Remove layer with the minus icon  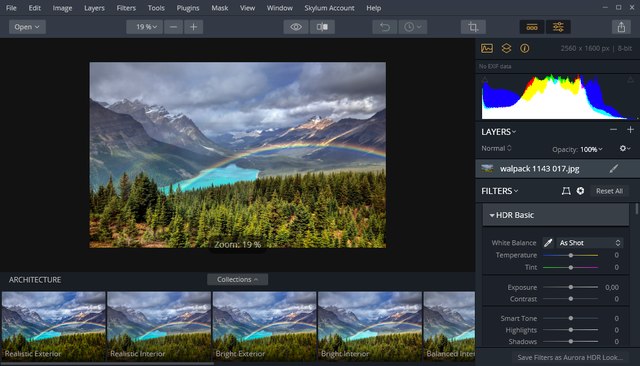(613, 130)
